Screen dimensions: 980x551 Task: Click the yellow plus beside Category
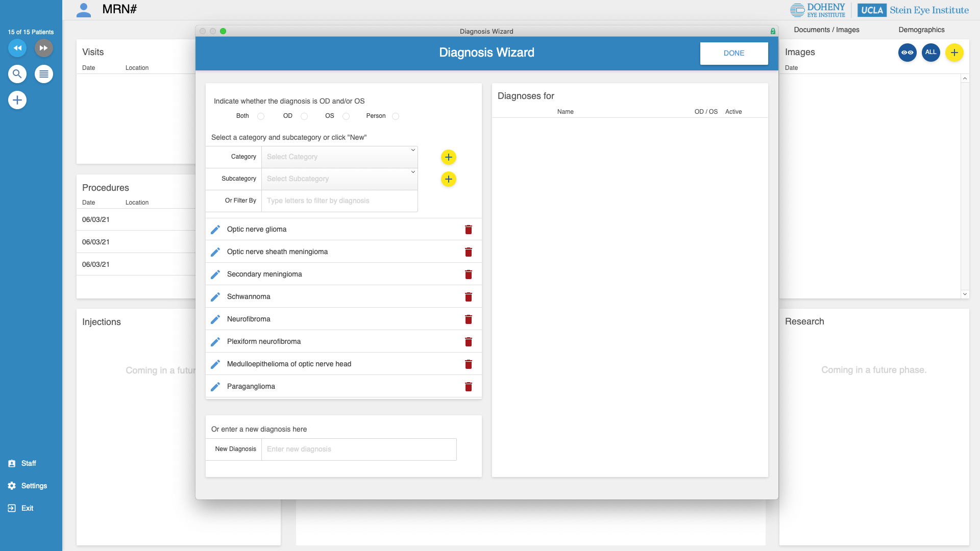pos(448,157)
